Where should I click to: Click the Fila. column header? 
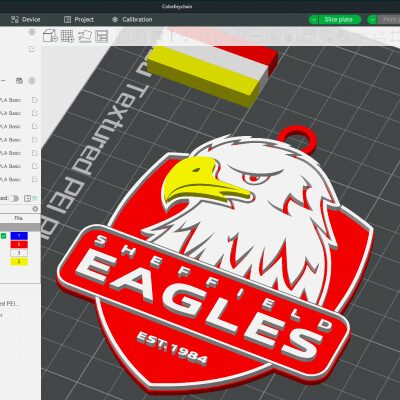pyautogui.click(x=19, y=218)
